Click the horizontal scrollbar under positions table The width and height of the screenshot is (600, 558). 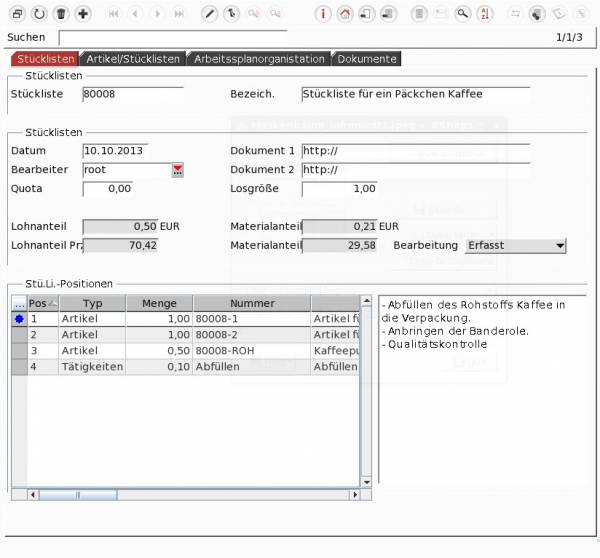tap(200, 494)
